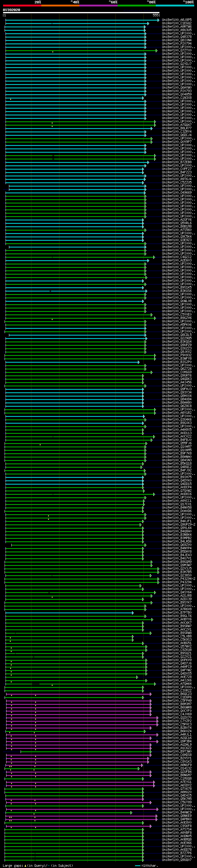Select hit label UniRef100_B2B0T4
The image size is (197, 868).
coord(177,728)
